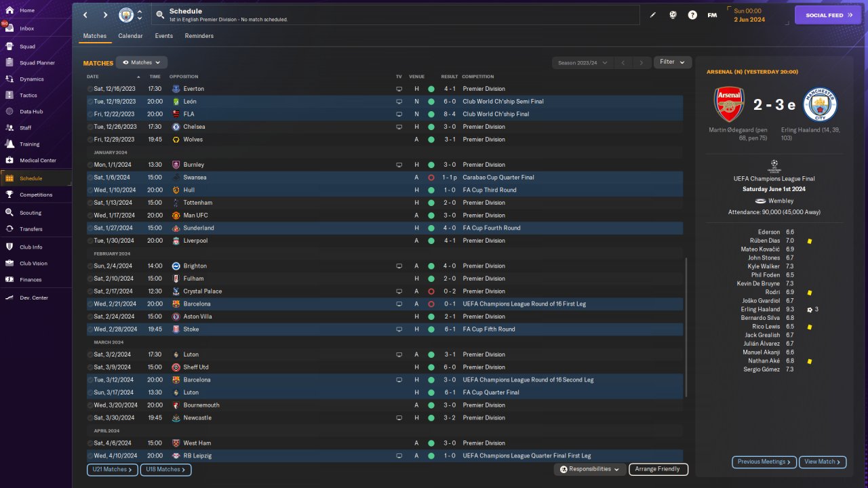The height and width of the screenshot is (488, 868).
Task: Open the Scouting section
Action: click(31, 213)
